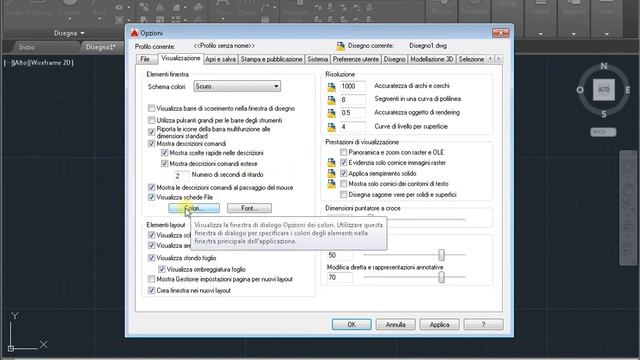Enable Mostra Gestione impostazioni pagina per nuovi layout
Image resolution: width=640 pixels, height=360 pixels.
click(x=151, y=279)
